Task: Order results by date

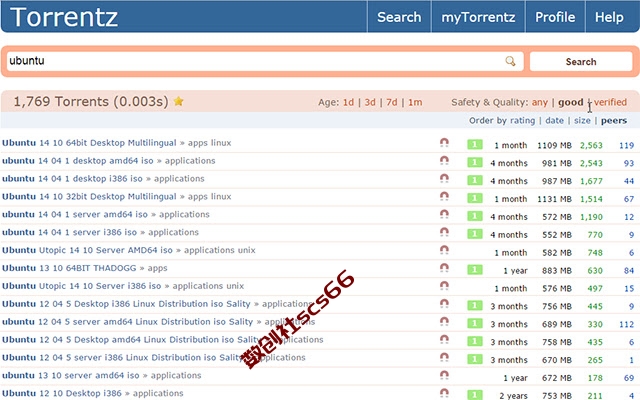Action: click(x=554, y=120)
